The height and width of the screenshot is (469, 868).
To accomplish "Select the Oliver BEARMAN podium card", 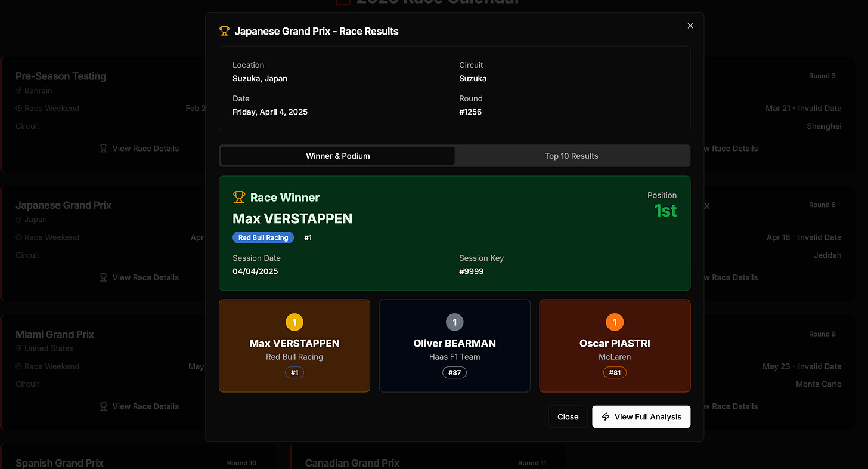I will point(455,345).
